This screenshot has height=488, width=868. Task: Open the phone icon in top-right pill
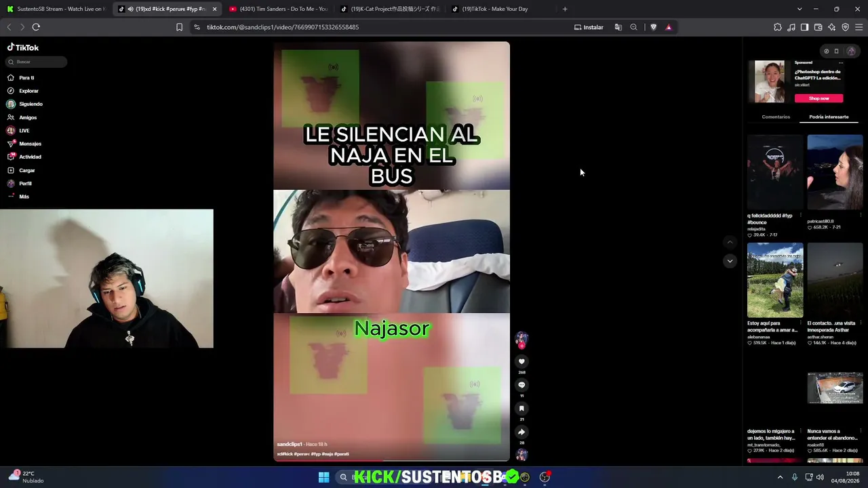[x=836, y=51]
